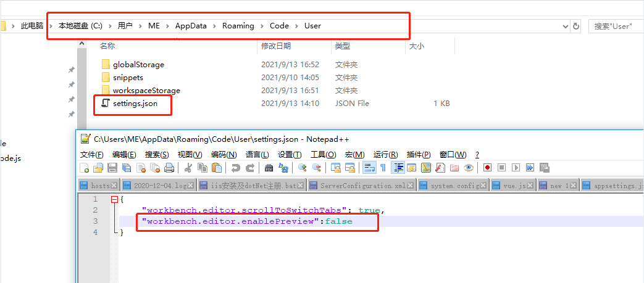Toggle the indent guide button

(x=398, y=167)
